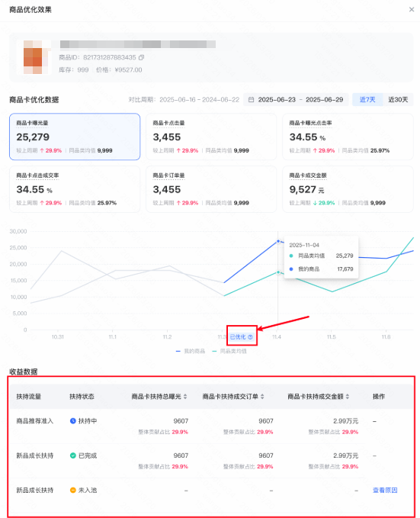Click the 扶持中 status icon
420x518 pixels.
tap(73, 421)
